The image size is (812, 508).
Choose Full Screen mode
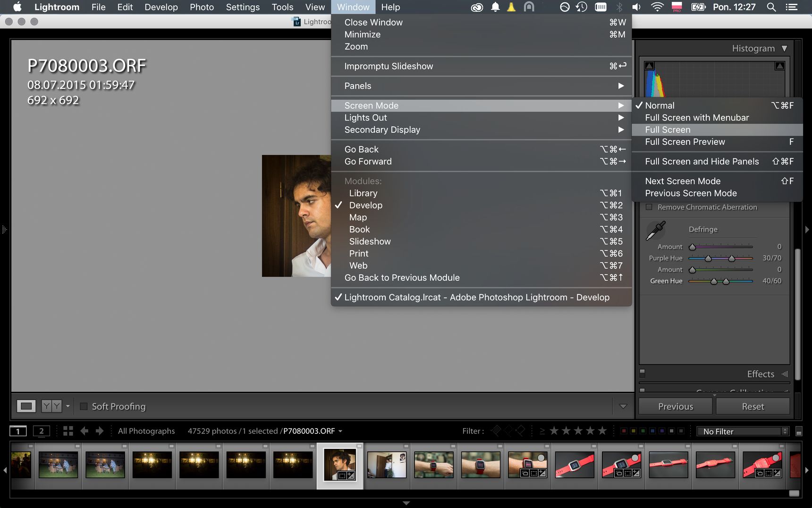[x=717, y=129]
